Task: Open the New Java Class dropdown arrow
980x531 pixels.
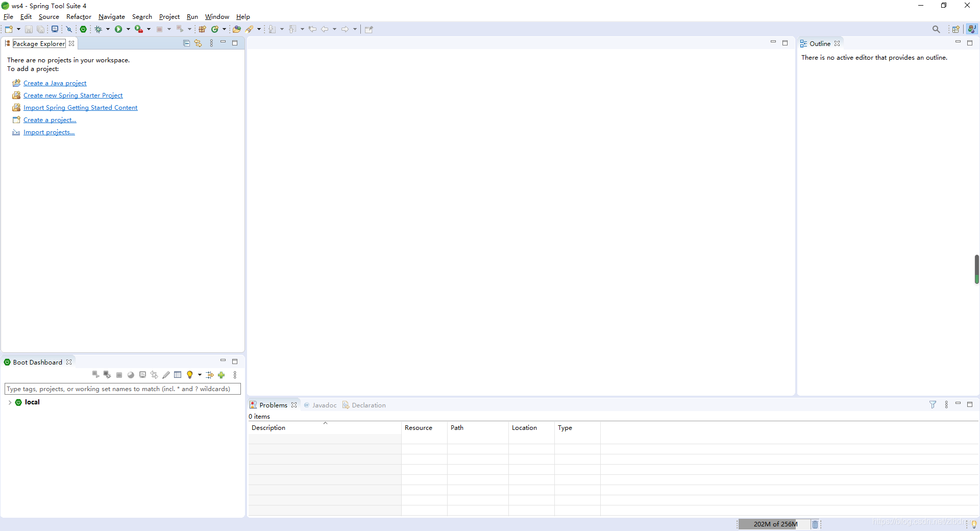Action: 224,29
